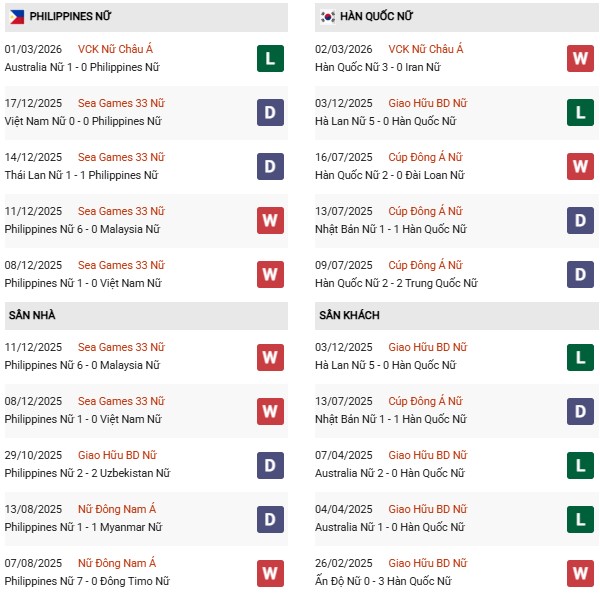This screenshot has width=600, height=593.
Task: Click the Philippines flag icon
Action: pyautogui.click(x=17, y=16)
